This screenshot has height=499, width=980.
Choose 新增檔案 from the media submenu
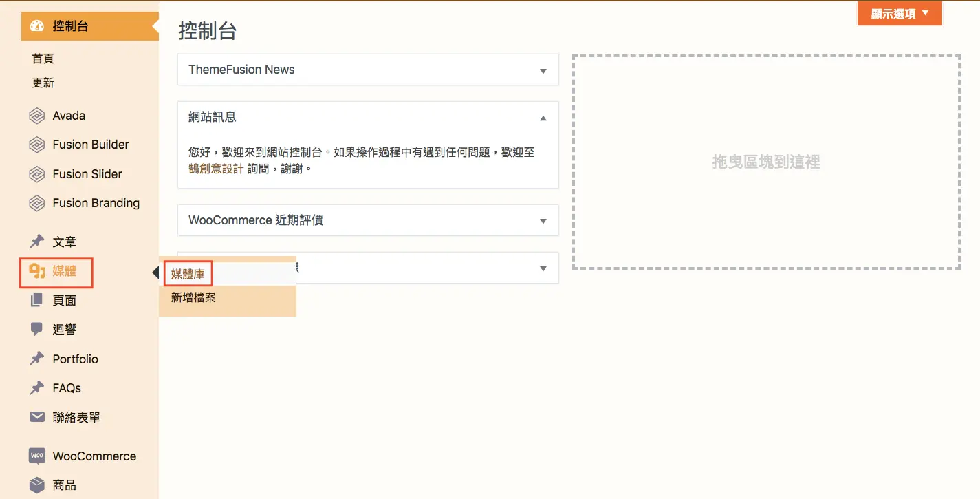click(193, 298)
